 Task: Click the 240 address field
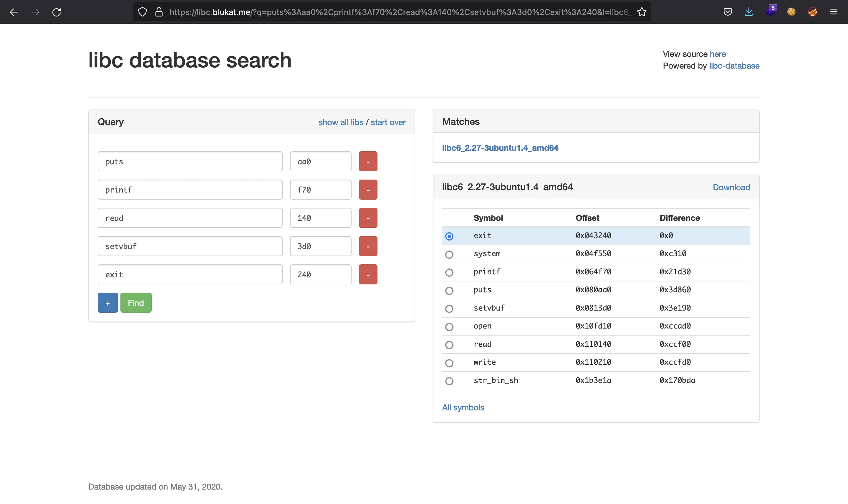pos(321,274)
